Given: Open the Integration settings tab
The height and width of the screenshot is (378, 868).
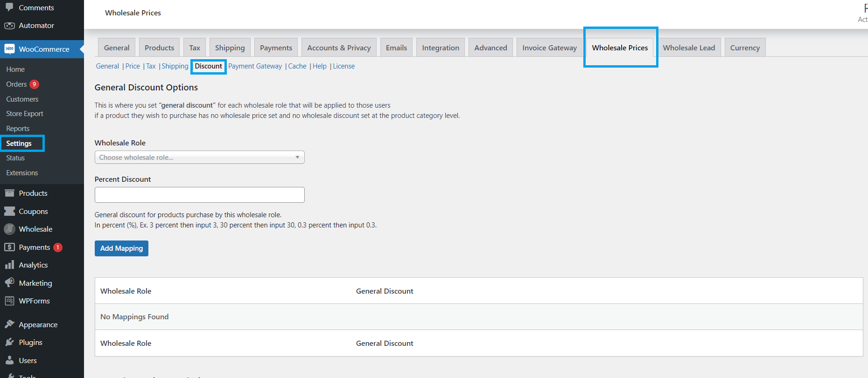Looking at the screenshot, I should [441, 48].
